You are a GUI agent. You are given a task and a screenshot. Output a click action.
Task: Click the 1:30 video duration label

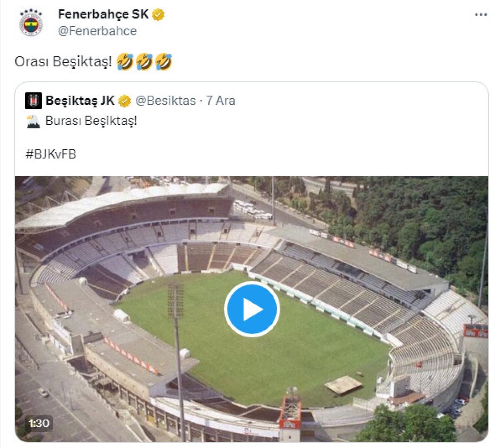(x=39, y=423)
